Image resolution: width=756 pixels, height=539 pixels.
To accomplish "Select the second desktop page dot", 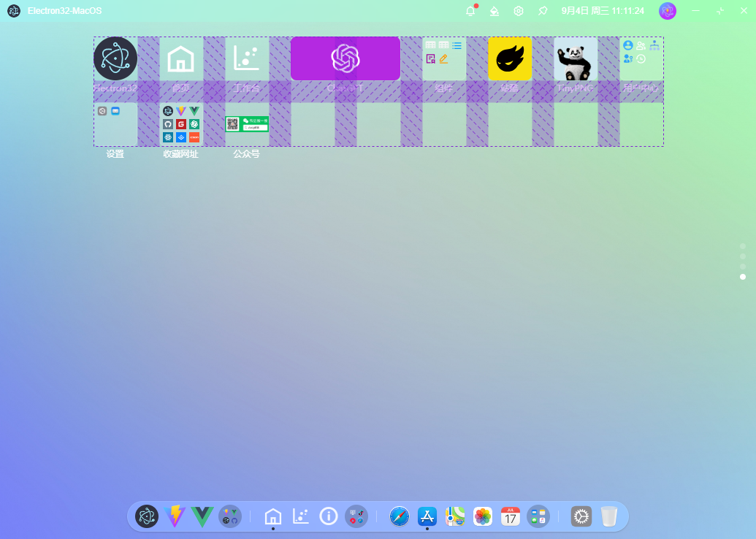I will click(x=743, y=256).
